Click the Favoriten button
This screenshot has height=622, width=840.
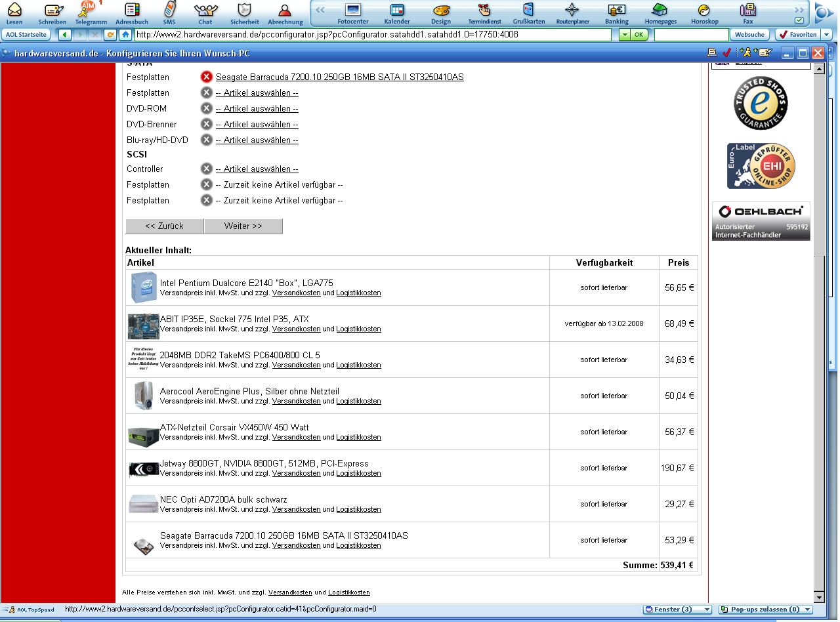[798, 35]
